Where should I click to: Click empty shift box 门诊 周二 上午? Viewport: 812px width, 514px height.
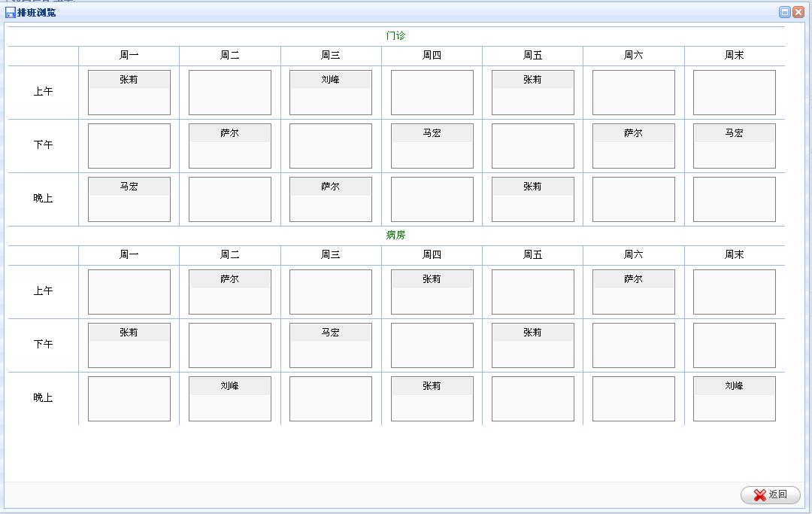pos(230,93)
